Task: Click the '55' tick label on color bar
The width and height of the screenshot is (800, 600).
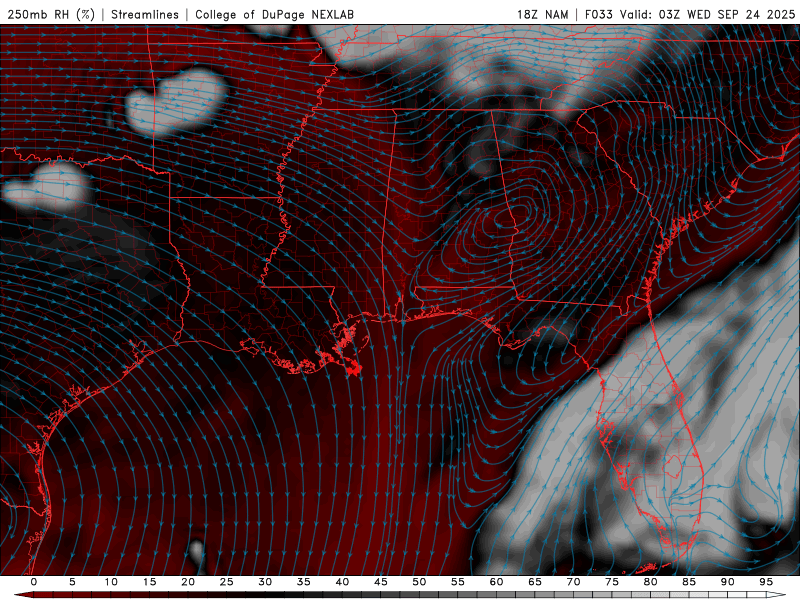Action: coord(458,582)
